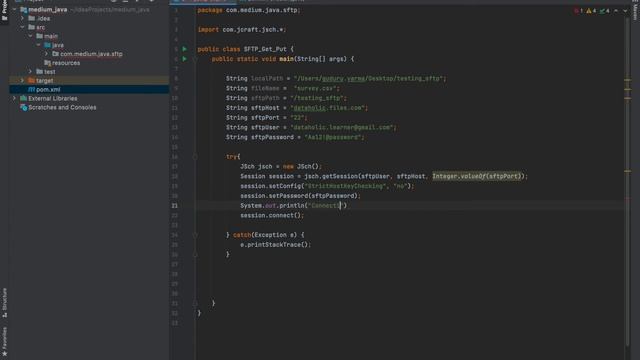Go to next highlighted error arrow
Viewport: 640px width, 360px height.
[x=625, y=11]
